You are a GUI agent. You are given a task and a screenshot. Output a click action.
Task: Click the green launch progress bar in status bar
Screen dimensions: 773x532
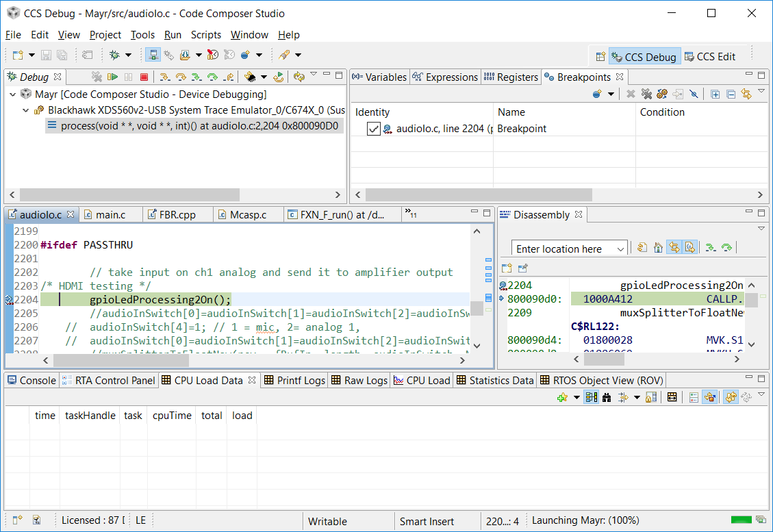(741, 520)
